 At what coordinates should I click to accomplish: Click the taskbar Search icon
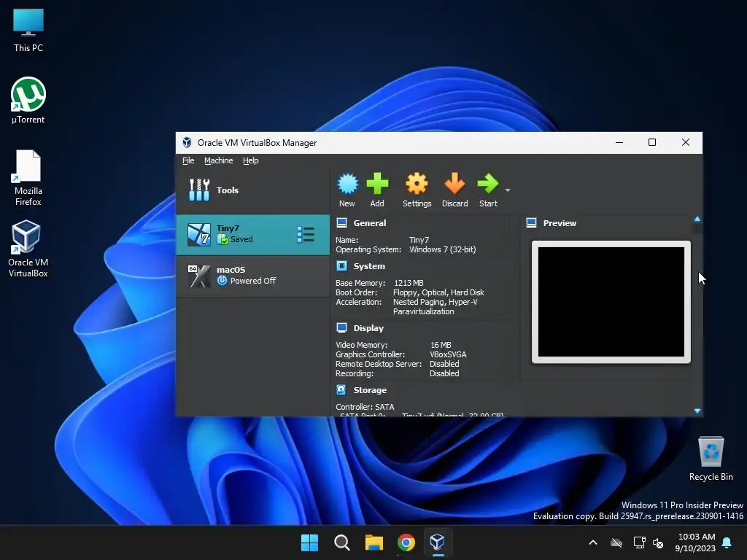pos(342,542)
